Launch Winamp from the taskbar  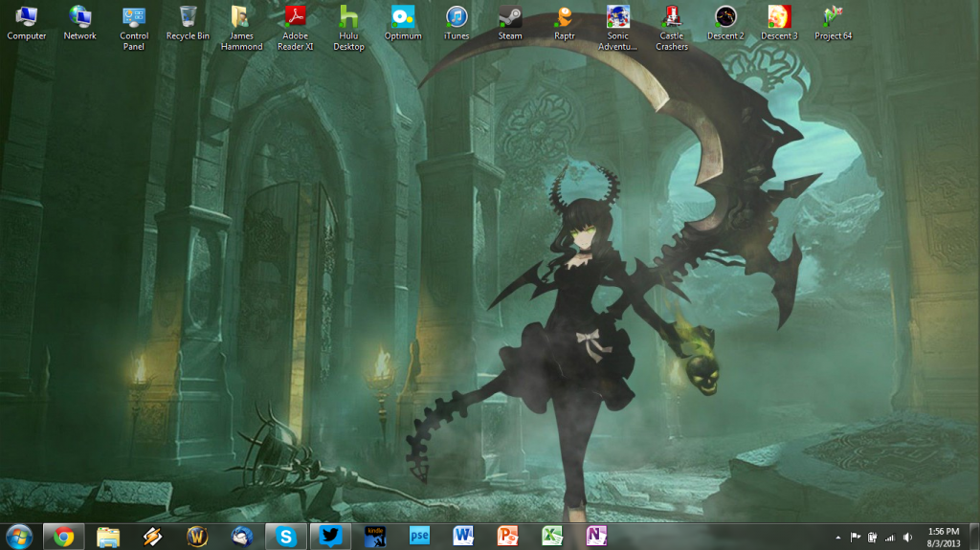click(x=152, y=537)
